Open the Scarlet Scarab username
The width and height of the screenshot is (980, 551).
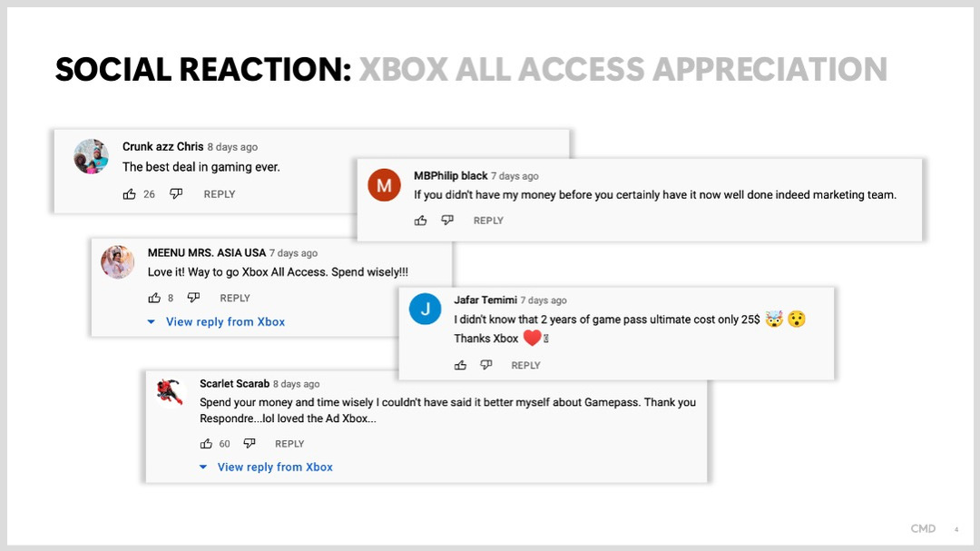tap(234, 383)
